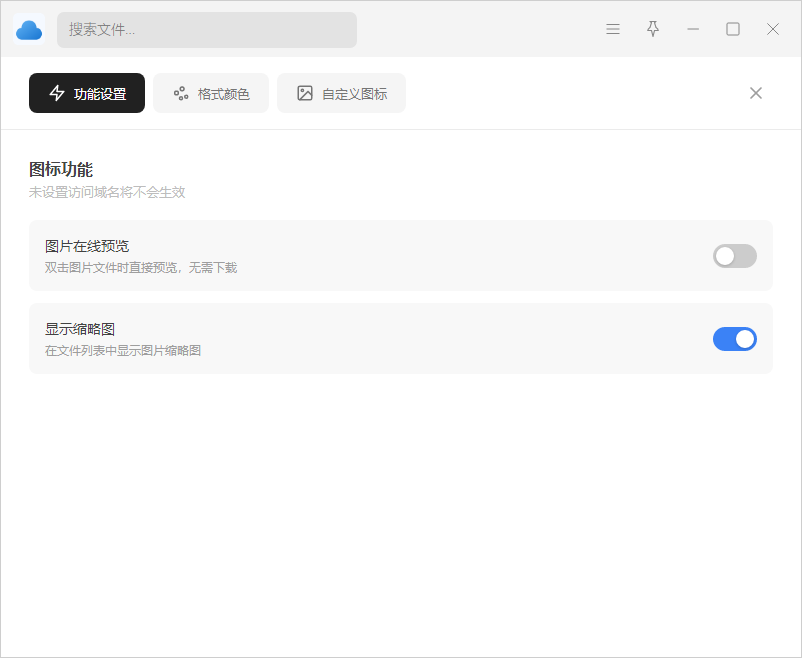The width and height of the screenshot is (802, 658).
Task: Click the dots icon beside 格式颜色
Action: [181, 93]
